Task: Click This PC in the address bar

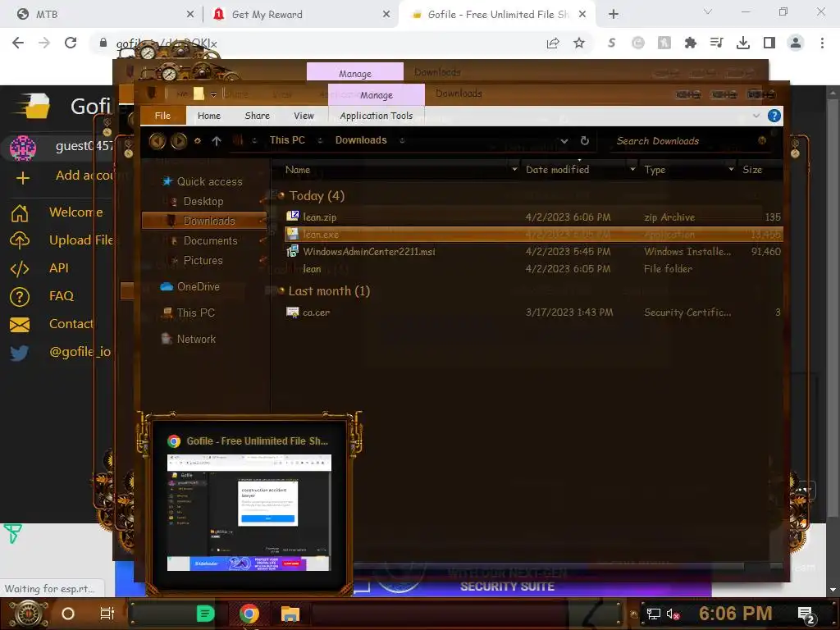Action: [x=287, y=140]
